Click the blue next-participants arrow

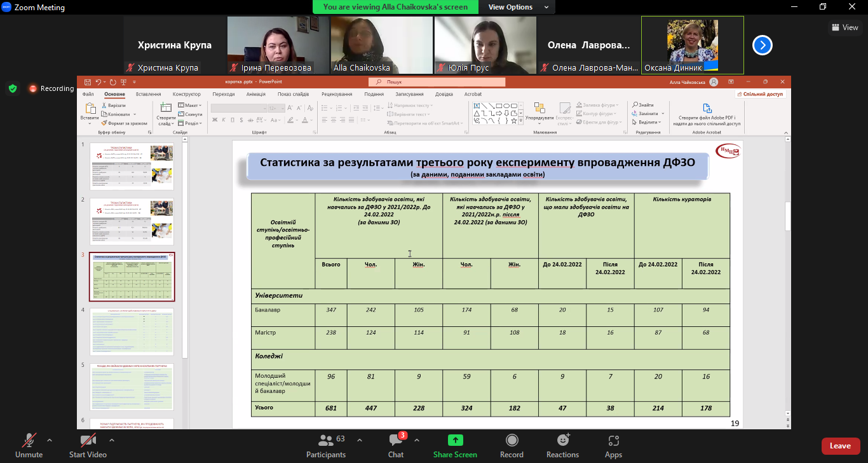[763, 45]
